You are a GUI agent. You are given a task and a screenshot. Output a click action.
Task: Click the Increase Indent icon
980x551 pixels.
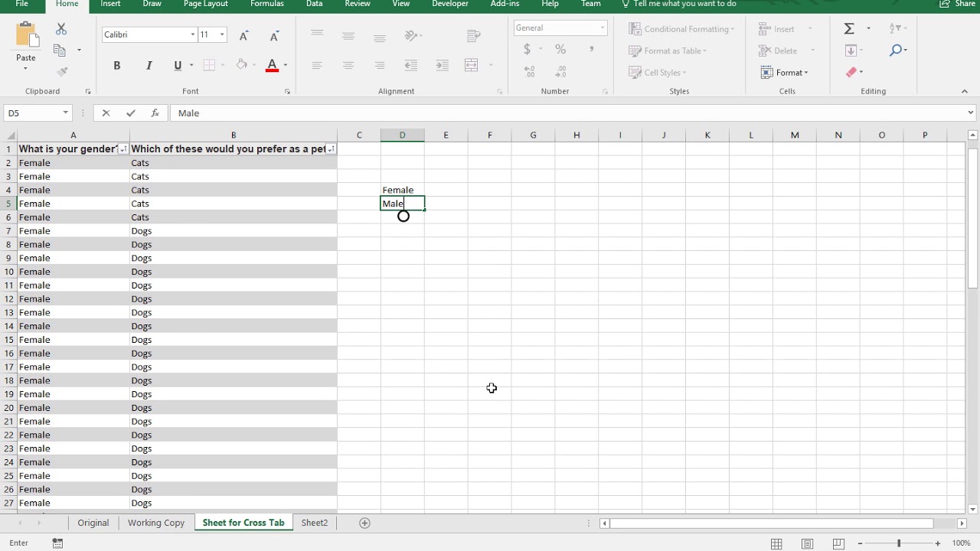(442, 66)
